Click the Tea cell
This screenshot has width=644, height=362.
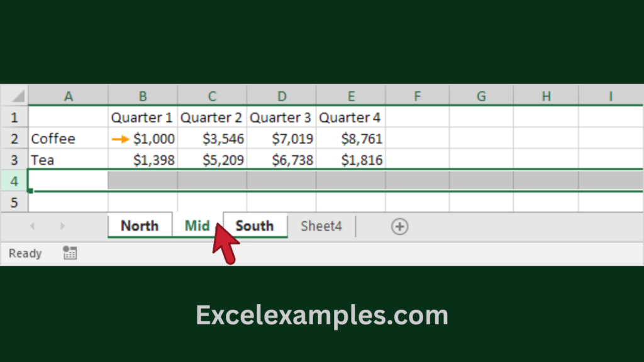[x=69, y=160]
